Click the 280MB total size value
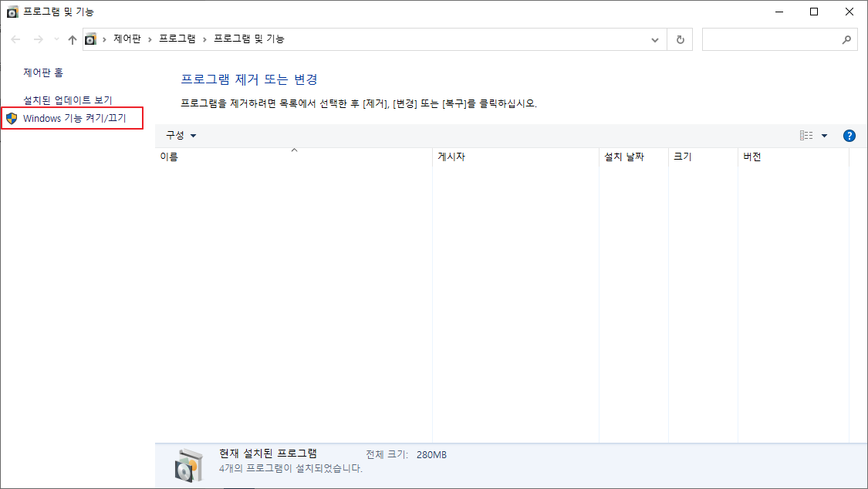Screen dimensions: 868x489 pyautogui.click(x=431, y=455)
